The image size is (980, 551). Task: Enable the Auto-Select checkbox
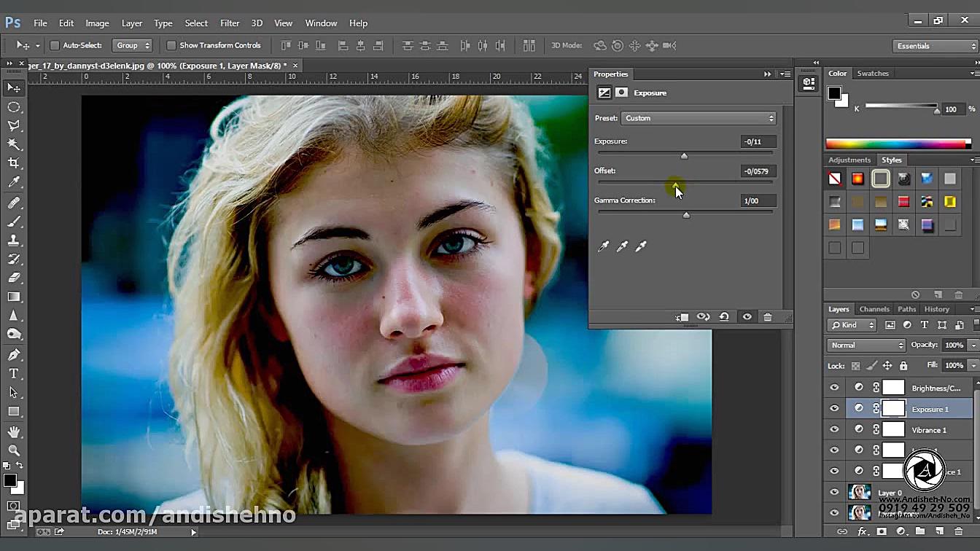(55, 45)
